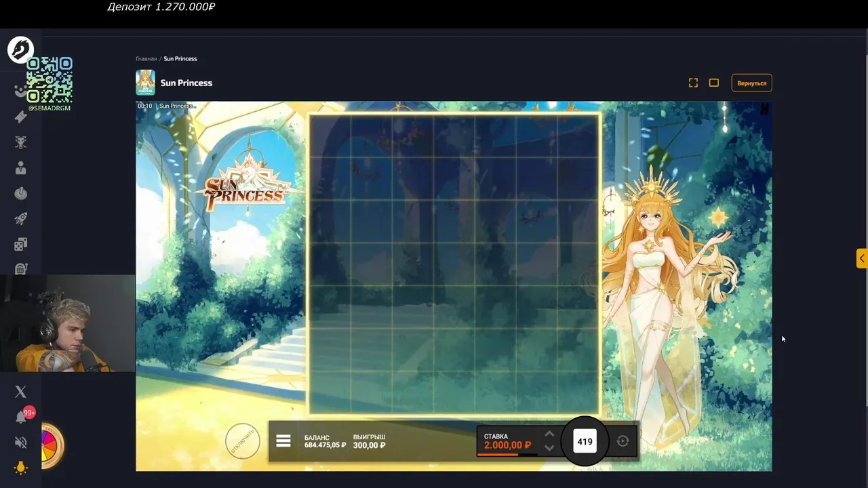Screen dimensions: 868x488
Task: Click the smiley face sidebar icon
Action: (x=19, y=91)
